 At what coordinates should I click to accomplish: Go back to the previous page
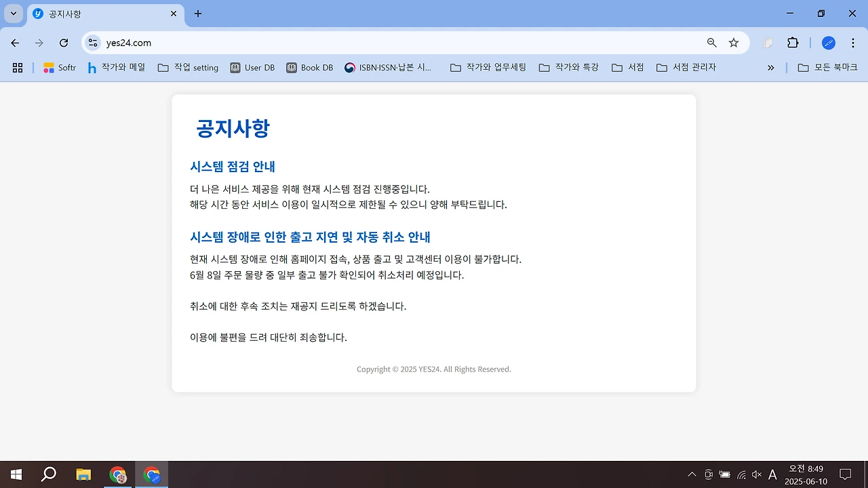(x=15, y=43)
